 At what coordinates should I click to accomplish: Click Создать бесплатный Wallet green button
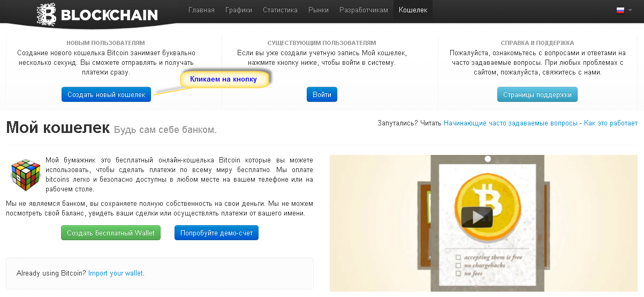click(111, 233)
